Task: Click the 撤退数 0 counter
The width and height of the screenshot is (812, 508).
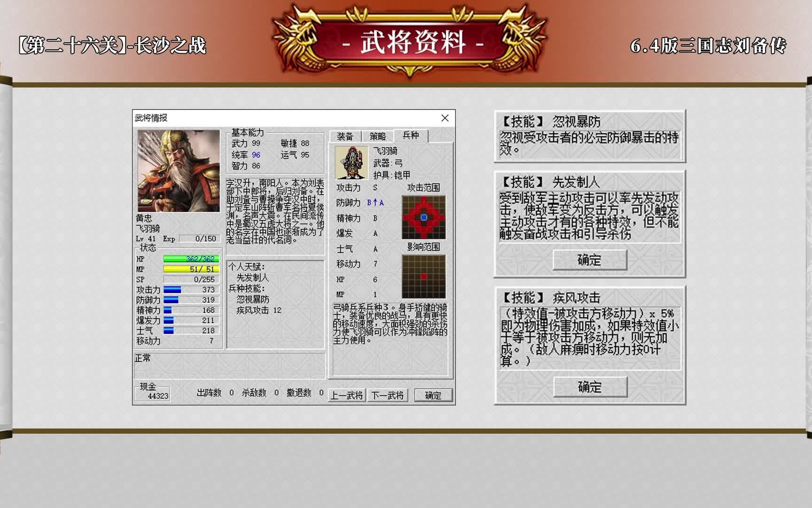Action: point(305,393)
